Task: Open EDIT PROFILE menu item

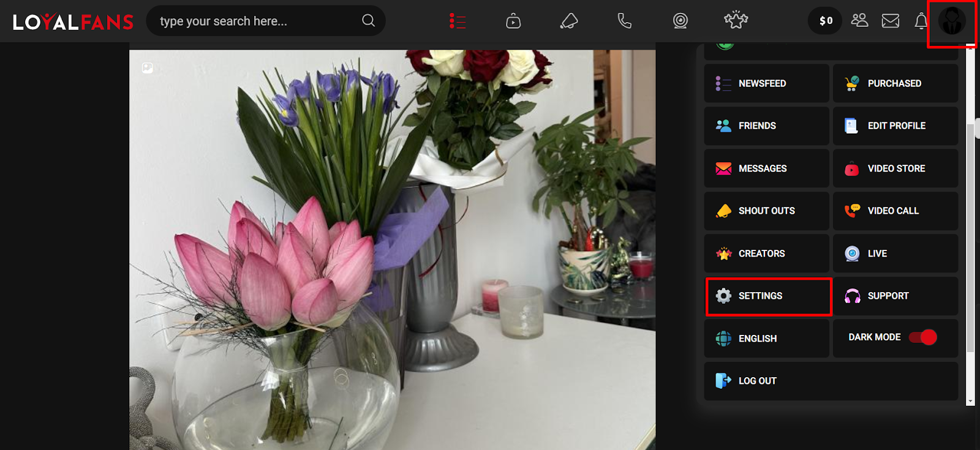Action: tap(895, 126)
